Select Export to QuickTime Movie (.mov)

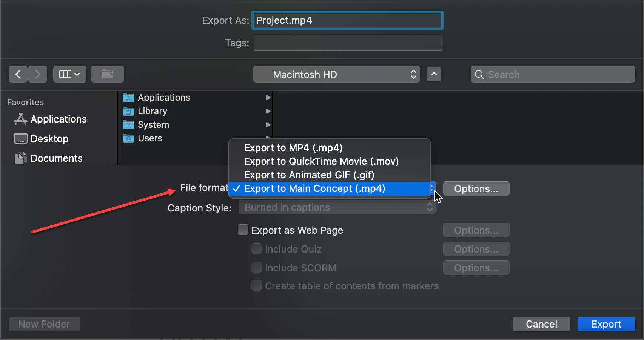click(x=321, y=161)
